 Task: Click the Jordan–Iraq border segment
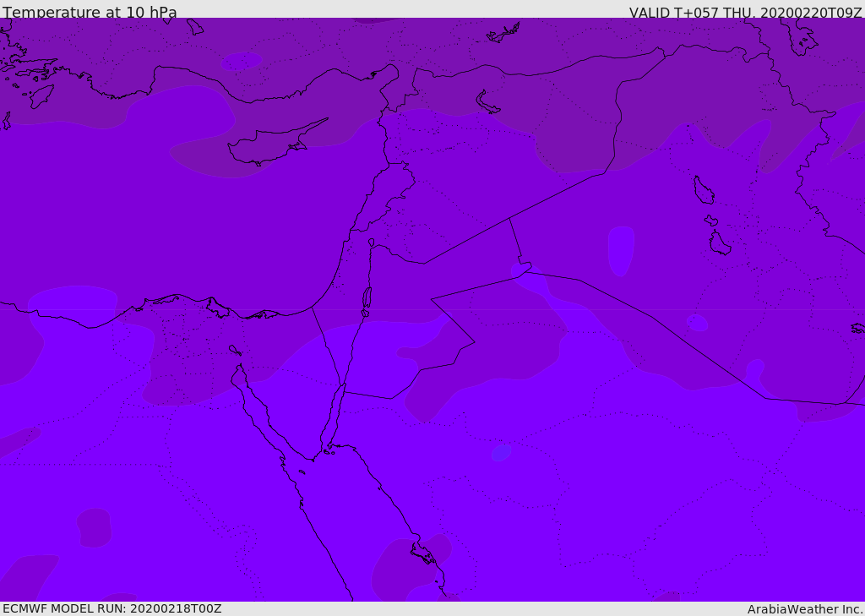click(x=515, y=241)
